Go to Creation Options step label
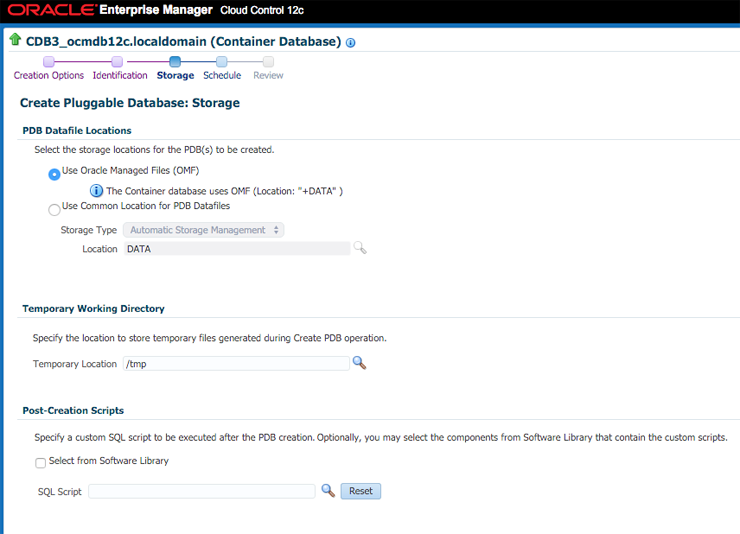This screenshot has height=534, width=740. 49,75
